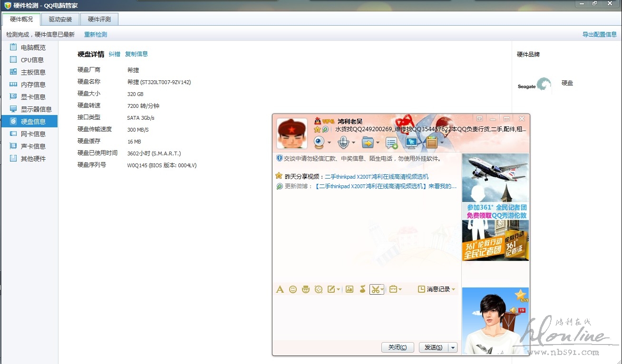Viewport: 622px width, 364px height.
Task: Click into the chat message input area
Action: click(366, 317)
